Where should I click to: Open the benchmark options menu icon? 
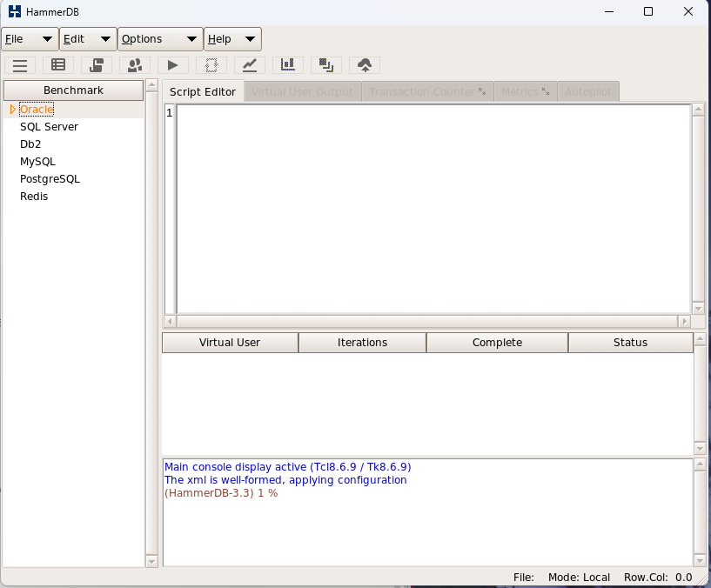[19, 65]
